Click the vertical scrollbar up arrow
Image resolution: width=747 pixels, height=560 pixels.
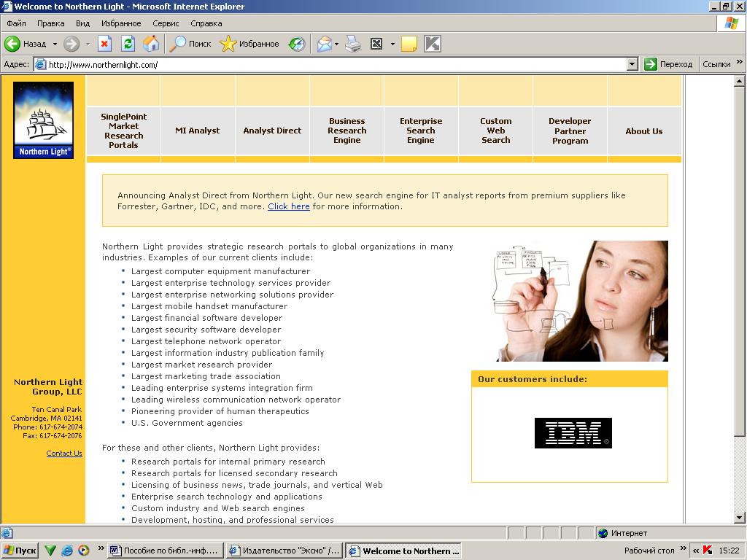coord(740,81)
